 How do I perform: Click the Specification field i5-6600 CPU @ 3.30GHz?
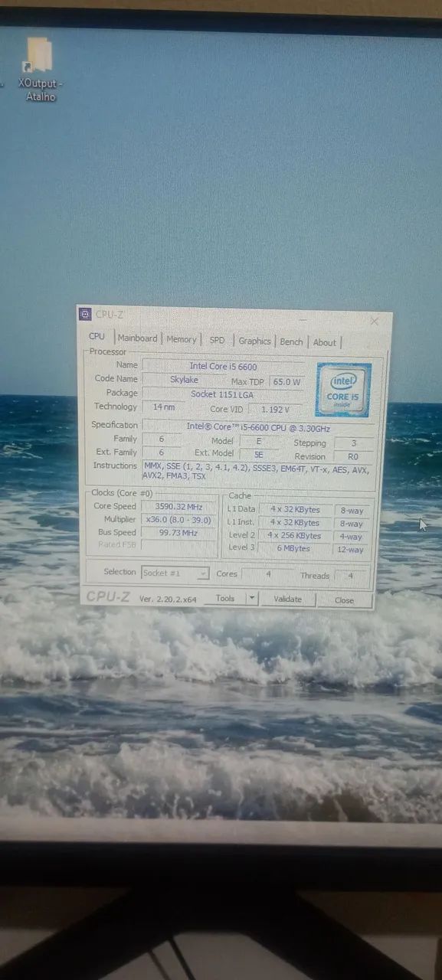(x=258, y=427)
